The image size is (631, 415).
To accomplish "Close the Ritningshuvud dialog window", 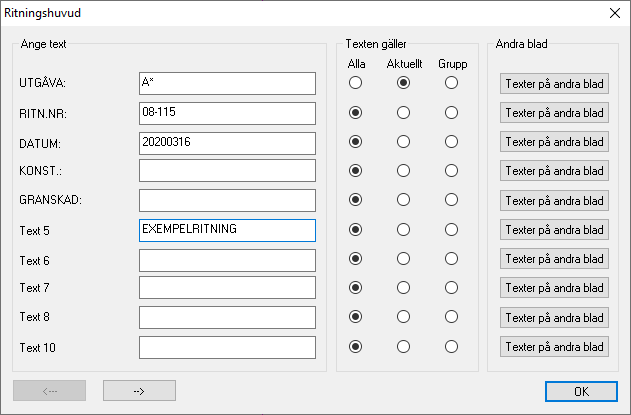I will pyautogui.click(x=615, y=13).
